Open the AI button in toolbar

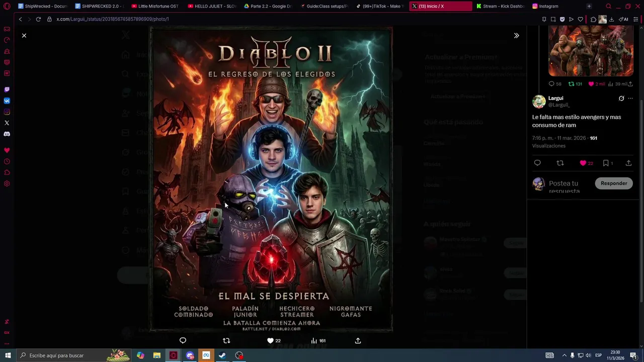click(x=623, y=19)
